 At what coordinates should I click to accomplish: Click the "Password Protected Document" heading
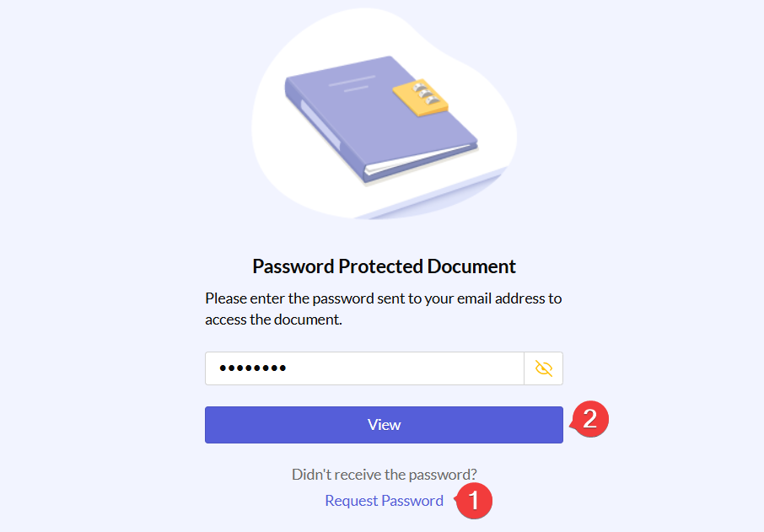coord(384,266)
